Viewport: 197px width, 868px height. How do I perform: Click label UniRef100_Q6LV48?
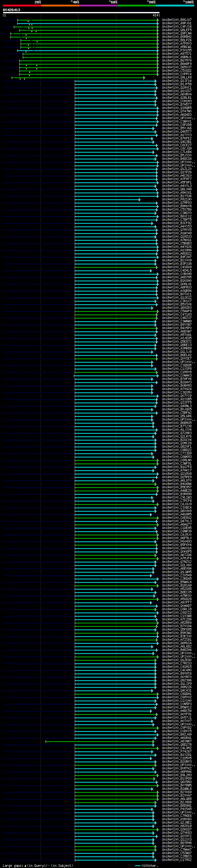[x=177, y=189]
